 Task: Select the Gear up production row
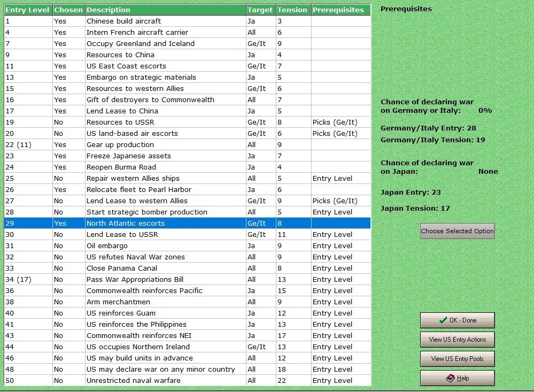click(x=187, y=145)
